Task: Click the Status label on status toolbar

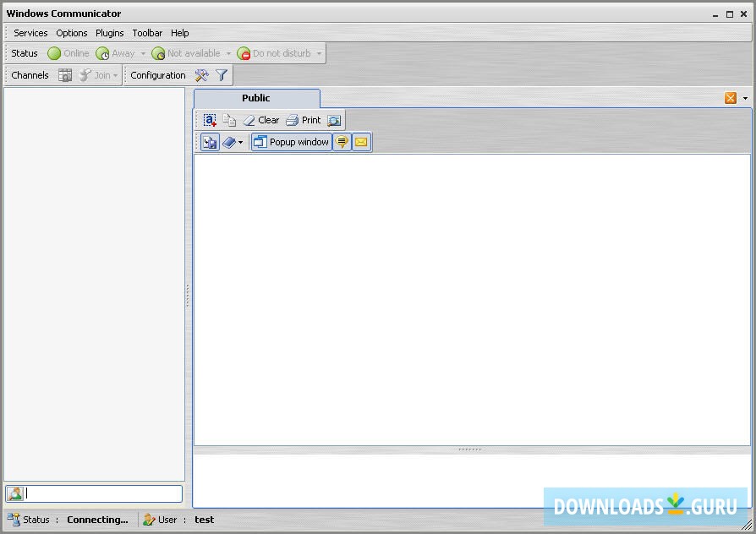Action: tap(25, 53)
